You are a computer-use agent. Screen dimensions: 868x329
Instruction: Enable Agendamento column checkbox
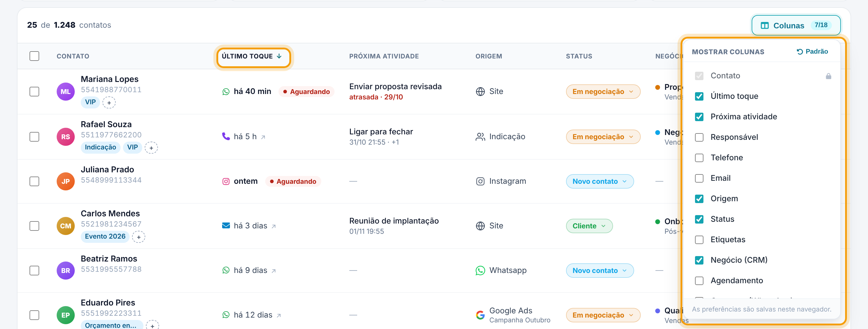pyautogui.click(x=699, y=281)
